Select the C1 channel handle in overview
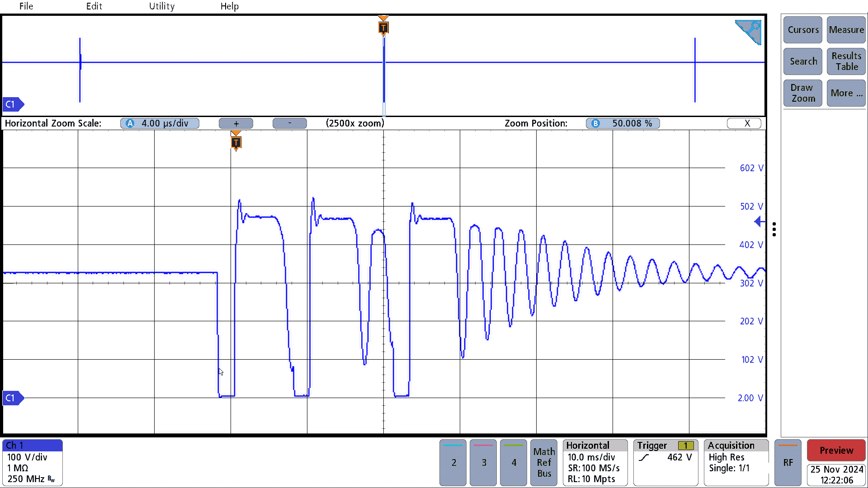Viewport: 868px width, 488px height. click(x=13, y=104)
